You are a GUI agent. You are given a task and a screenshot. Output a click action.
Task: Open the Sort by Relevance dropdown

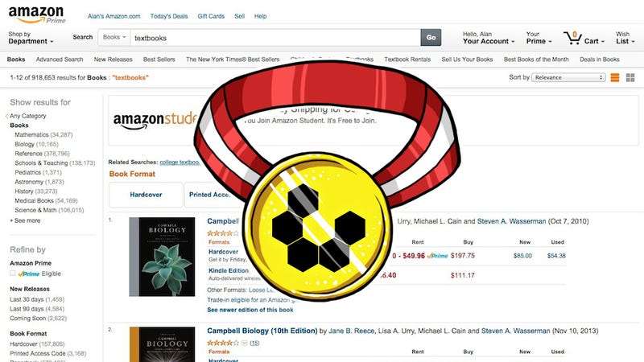(568, 77)
